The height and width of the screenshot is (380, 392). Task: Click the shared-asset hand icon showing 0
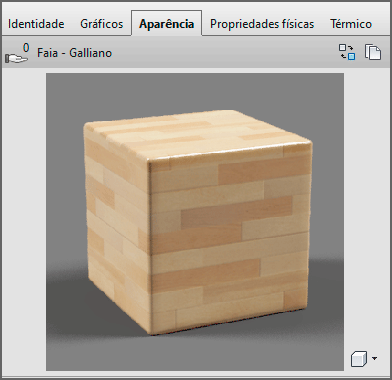17,53
